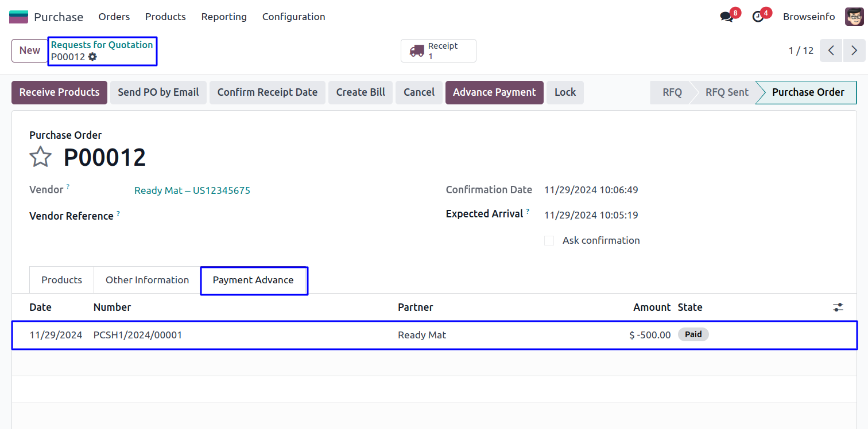Image resolution: width=868 pixels, height=429 pixels.
Task: Go to the previous record arrow
Action: (x=831, y=50)
